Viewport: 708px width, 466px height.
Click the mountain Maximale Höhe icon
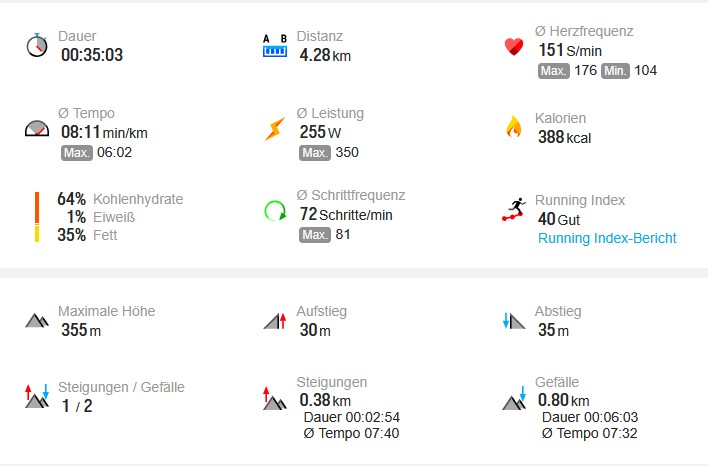coord(37,321)
